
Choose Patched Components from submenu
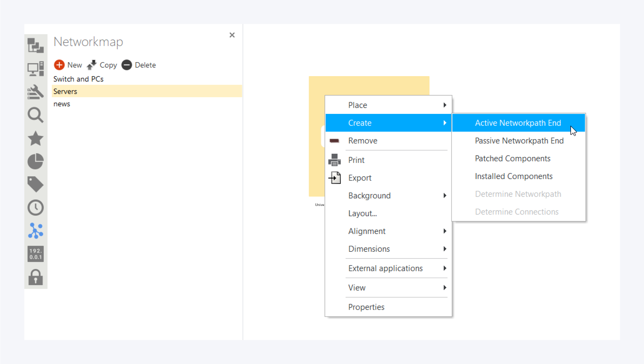pyautogui.click(x=512, y=158)
